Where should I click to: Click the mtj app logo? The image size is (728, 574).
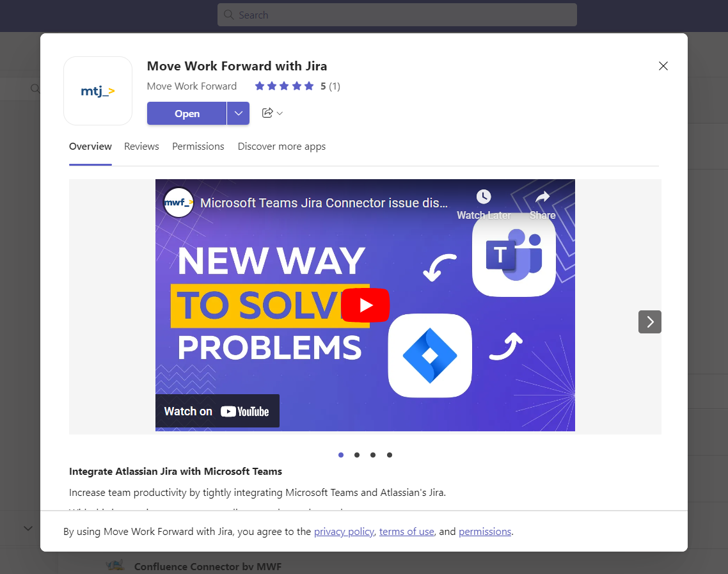tap(98, 91)
